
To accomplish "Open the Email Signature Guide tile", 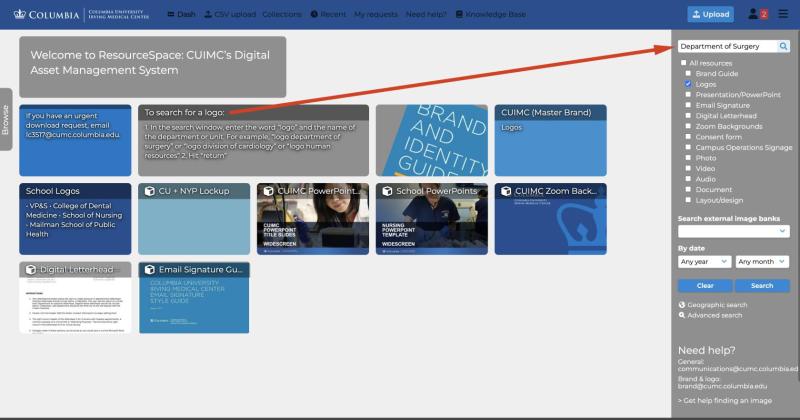I will [194, 298].
